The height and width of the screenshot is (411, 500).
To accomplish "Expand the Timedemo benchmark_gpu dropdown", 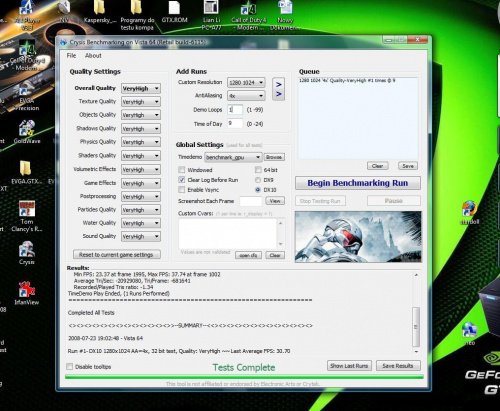I will (233, 157).
